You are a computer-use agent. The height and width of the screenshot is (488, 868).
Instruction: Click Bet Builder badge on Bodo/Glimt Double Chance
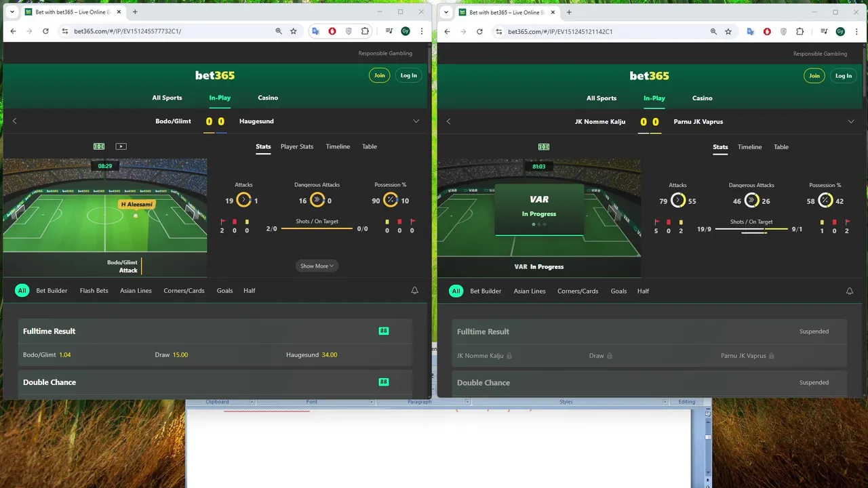pos(384,382)
